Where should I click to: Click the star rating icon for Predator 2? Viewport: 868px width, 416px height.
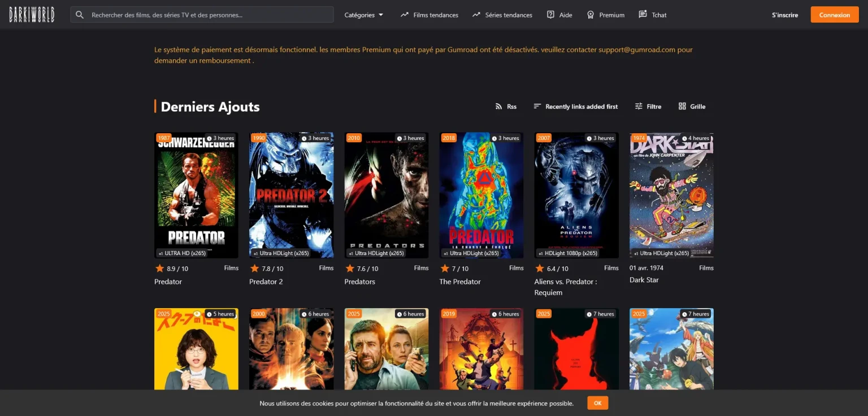(x=254, y=268)
